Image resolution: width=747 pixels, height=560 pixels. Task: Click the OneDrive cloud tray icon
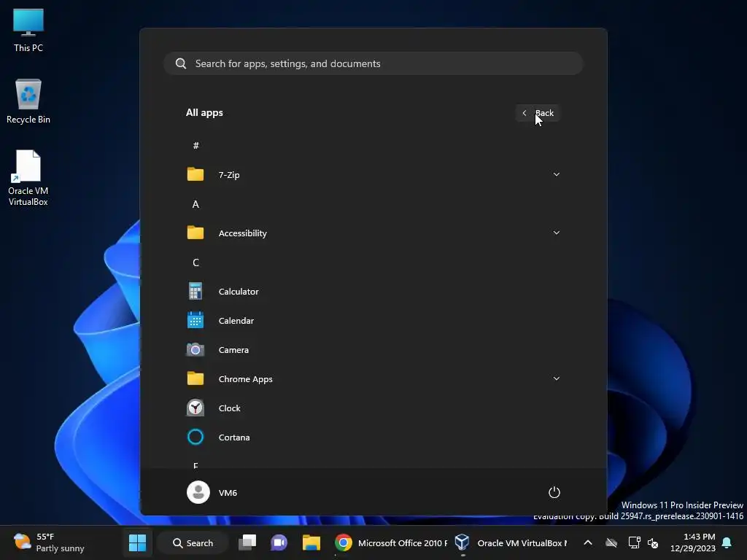pos(611,542)
